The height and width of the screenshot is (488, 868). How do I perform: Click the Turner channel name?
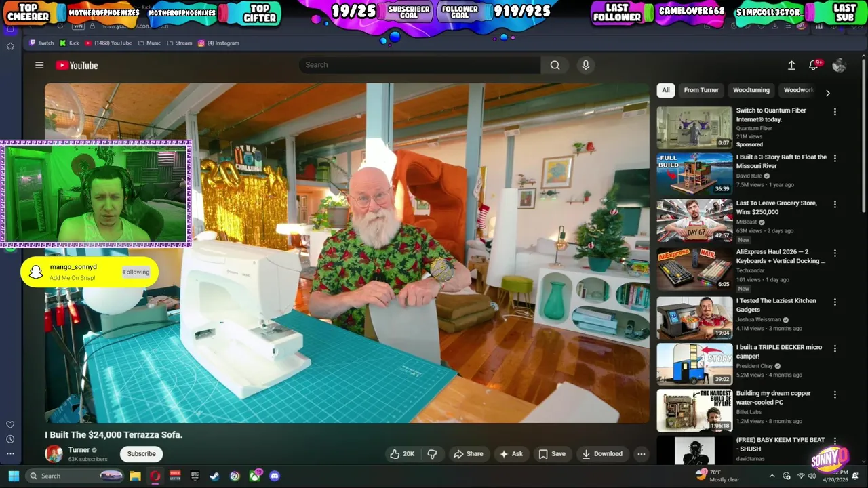(79, 449)
